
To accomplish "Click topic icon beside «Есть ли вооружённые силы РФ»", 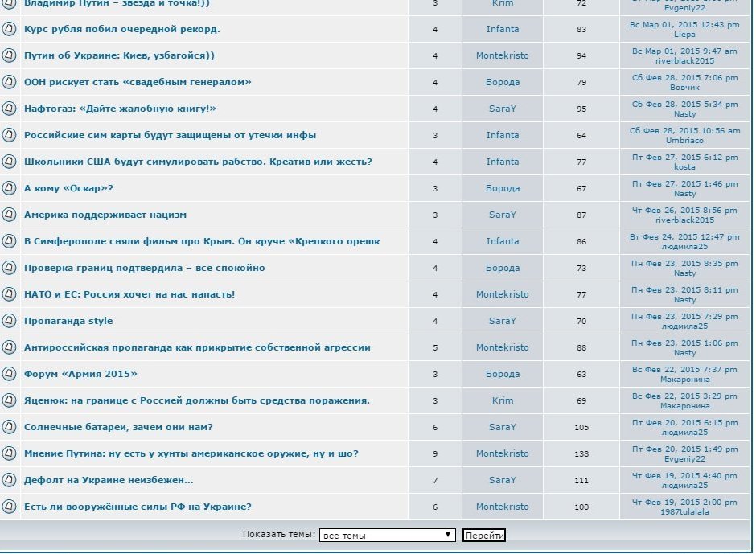I will pos(9,507).
